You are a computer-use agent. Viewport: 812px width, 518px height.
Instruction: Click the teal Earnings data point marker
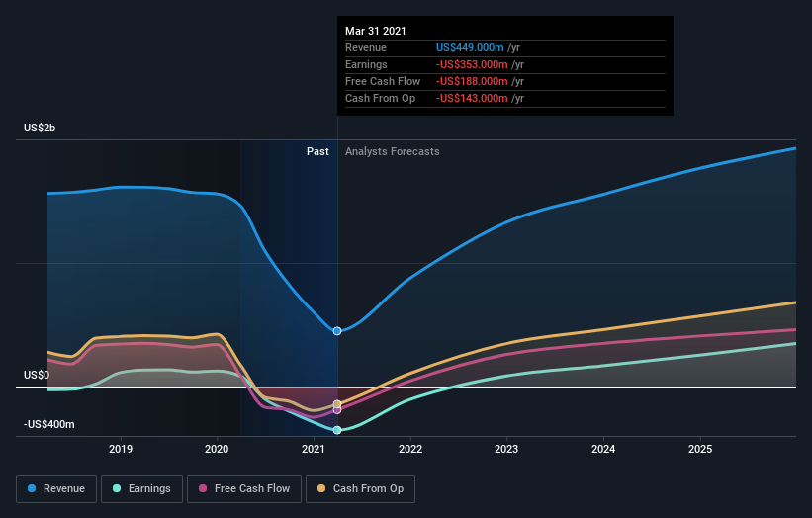coord(337,430)
